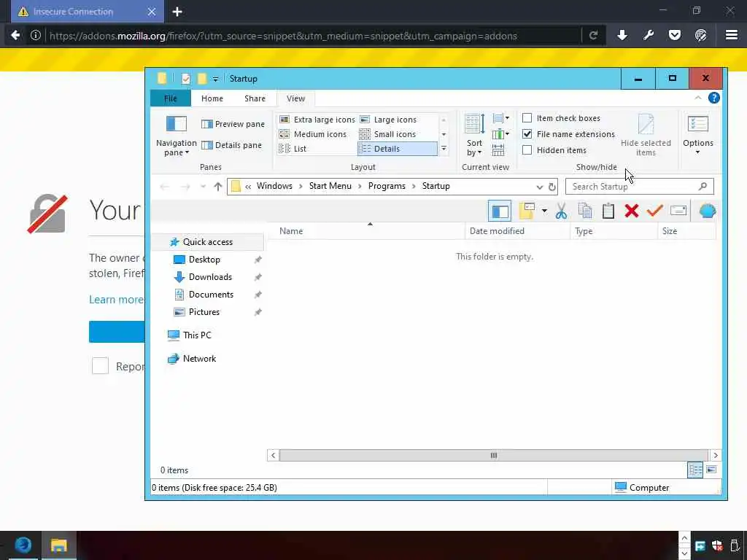Switch to large thumbnails view in status bar

[711, 470]
